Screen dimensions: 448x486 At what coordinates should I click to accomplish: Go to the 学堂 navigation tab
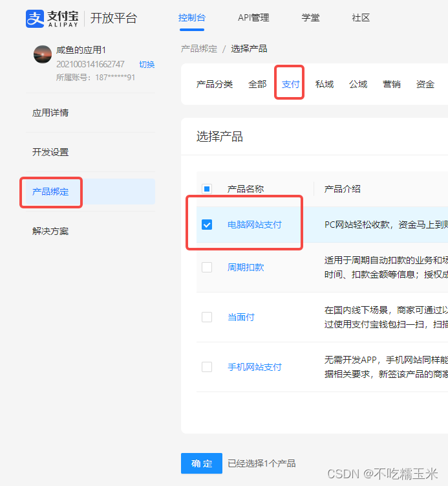pos(310,17)
